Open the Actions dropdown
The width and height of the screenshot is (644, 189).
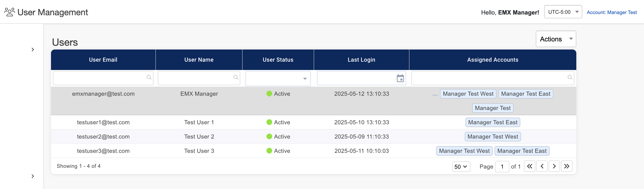556,39
